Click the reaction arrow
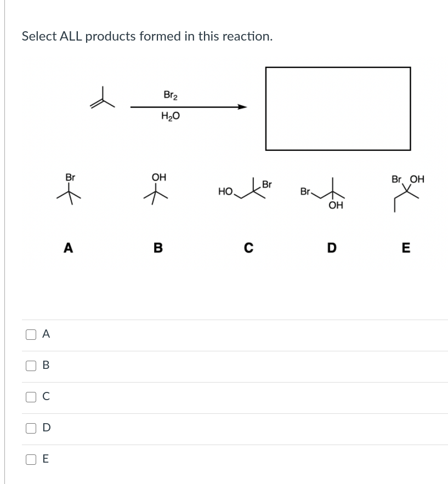This screenshot has width=448, height=484. 189,107
